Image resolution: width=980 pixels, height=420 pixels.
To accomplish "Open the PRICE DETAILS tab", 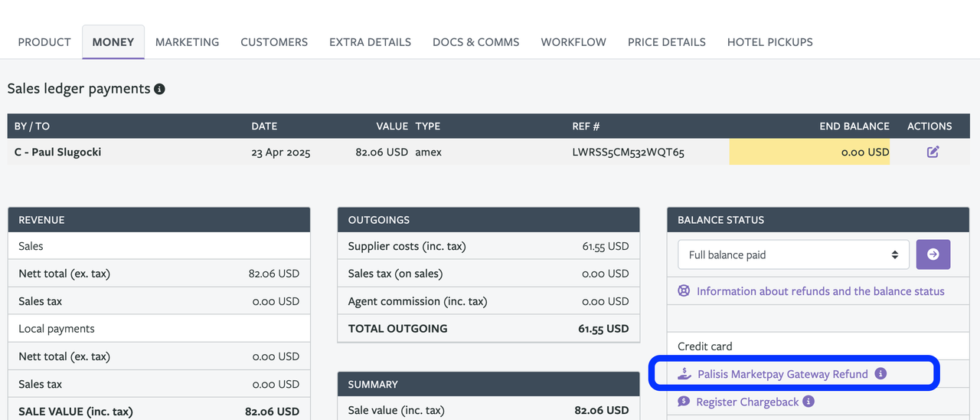I will tap(667, 42).
